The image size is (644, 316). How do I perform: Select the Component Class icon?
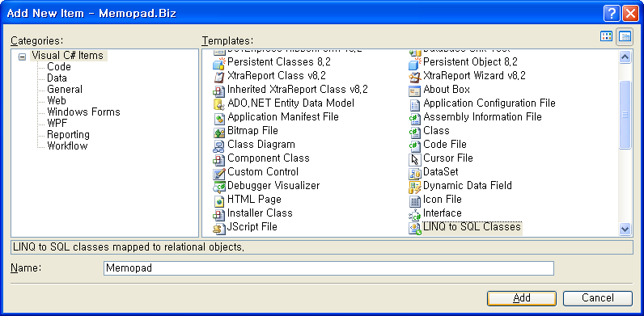click(219, 159)
